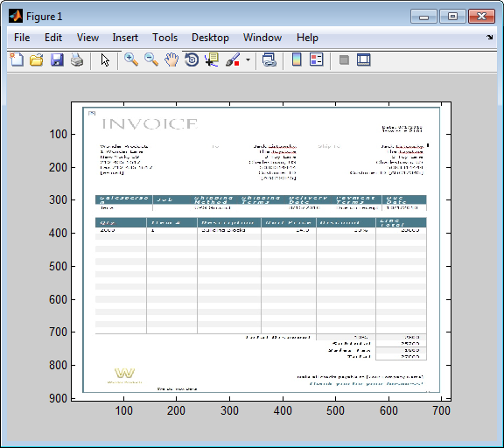Select the Edit Plot arrow tool
The height and width of the screenshot is (448, 504).
105,59
